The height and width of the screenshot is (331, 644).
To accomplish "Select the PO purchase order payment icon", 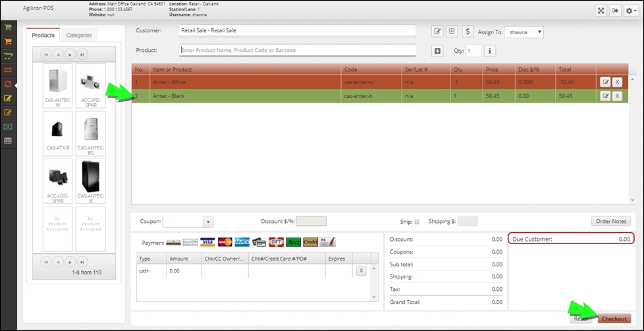I will [x=327, y=242].
